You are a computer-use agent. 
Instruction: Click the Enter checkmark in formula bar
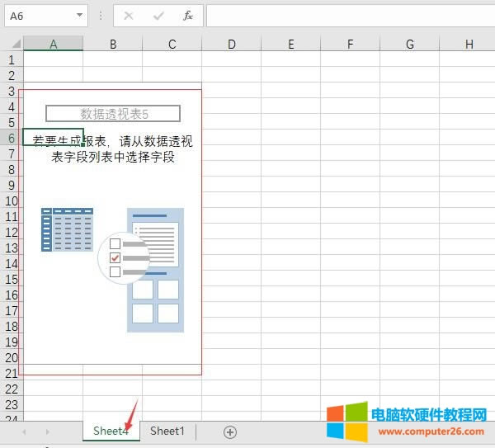(158, 16)
